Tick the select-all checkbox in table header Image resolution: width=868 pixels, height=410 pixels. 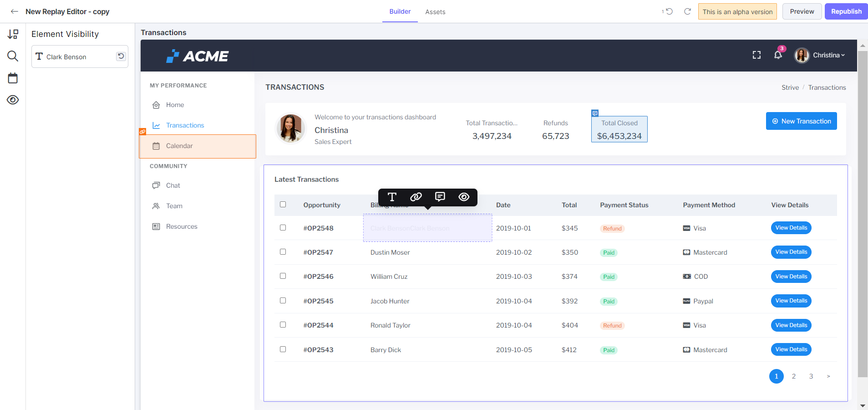pyautogui.click(x=283, y=205)
